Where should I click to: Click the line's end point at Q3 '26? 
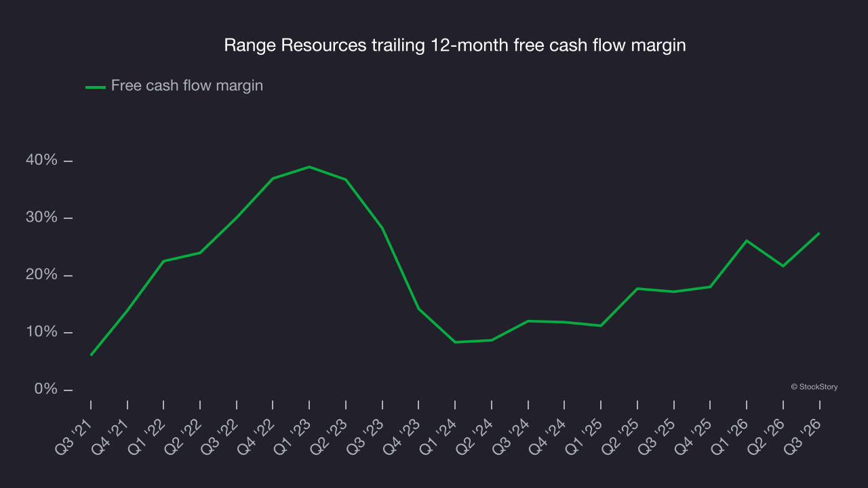(x=819, y=233)
